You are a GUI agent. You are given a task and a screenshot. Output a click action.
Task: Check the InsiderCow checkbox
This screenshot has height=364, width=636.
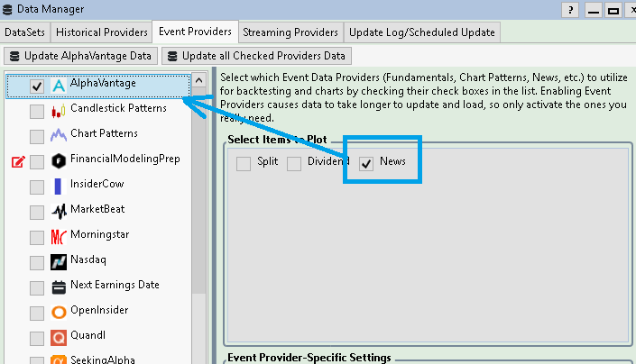(x=37, y=187)
